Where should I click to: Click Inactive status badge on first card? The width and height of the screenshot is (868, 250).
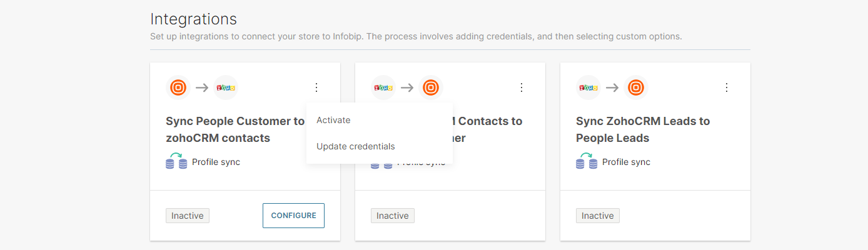[188, 216]
